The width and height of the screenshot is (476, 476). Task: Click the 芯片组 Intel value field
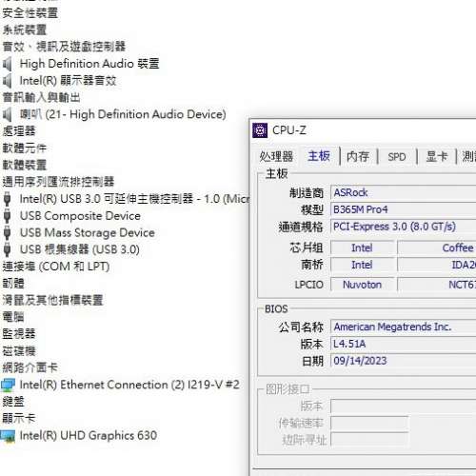coord(362,248)
